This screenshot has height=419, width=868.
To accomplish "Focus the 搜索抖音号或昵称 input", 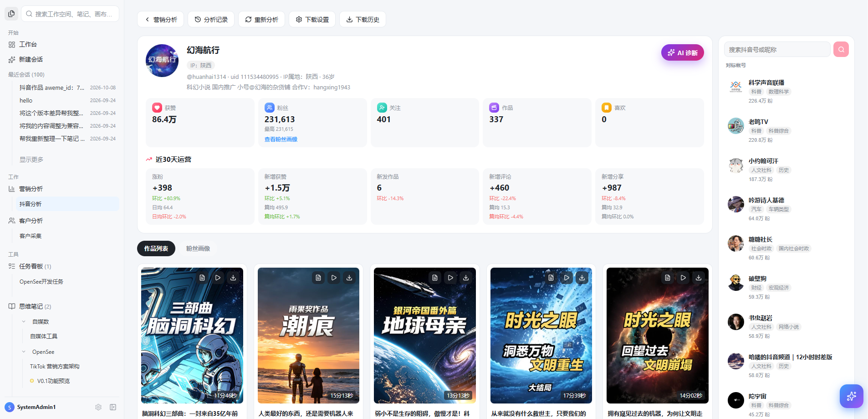I will (x=777, y=49).
